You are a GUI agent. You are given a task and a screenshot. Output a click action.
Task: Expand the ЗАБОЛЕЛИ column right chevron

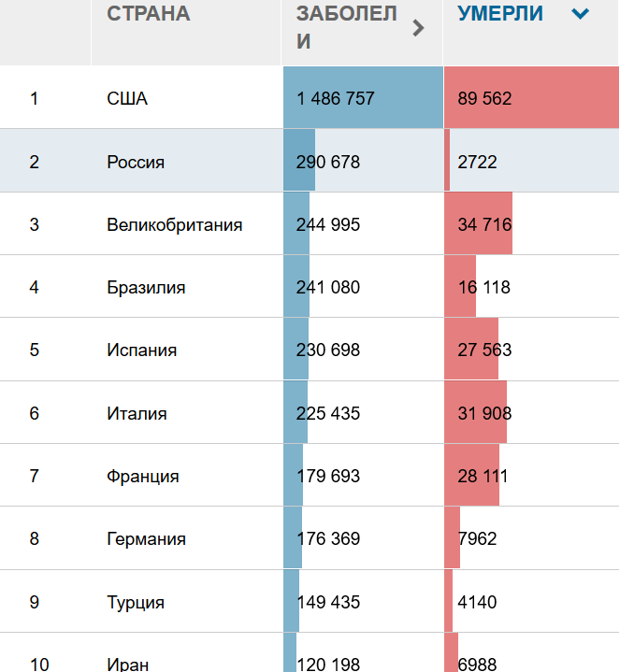click(x=418, y=28)
